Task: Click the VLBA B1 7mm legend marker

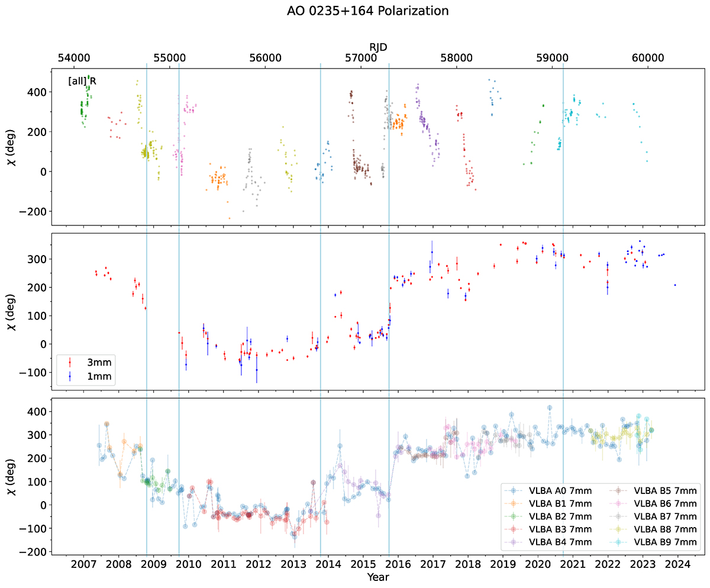Action: tap(514, 503)
